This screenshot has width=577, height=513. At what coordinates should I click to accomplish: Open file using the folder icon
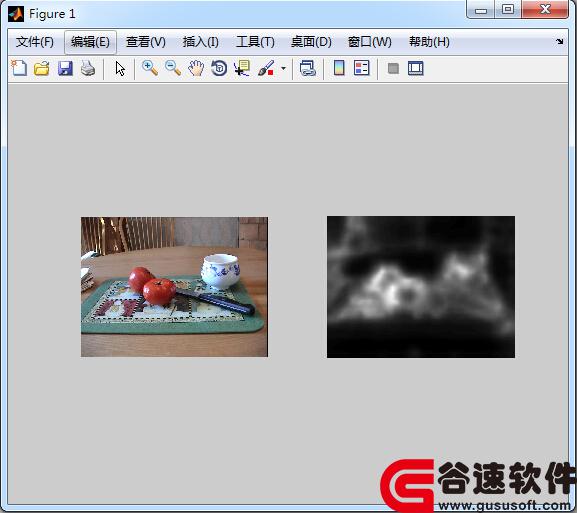tap(42, 68)
